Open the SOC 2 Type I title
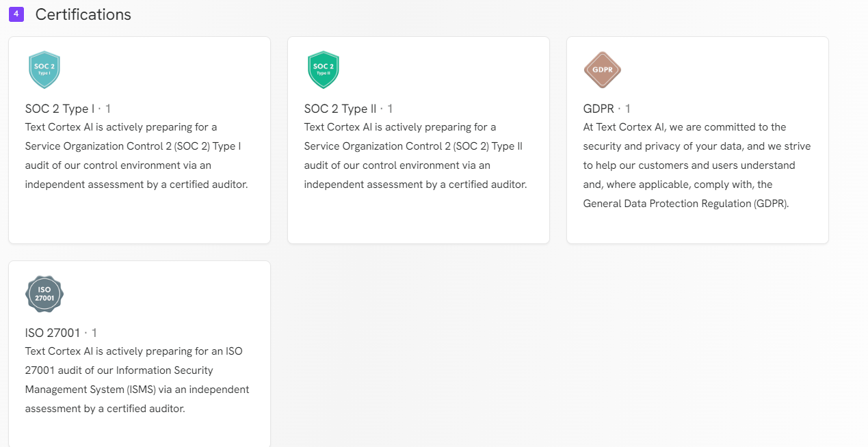The image size is (868, 447). 60,109
